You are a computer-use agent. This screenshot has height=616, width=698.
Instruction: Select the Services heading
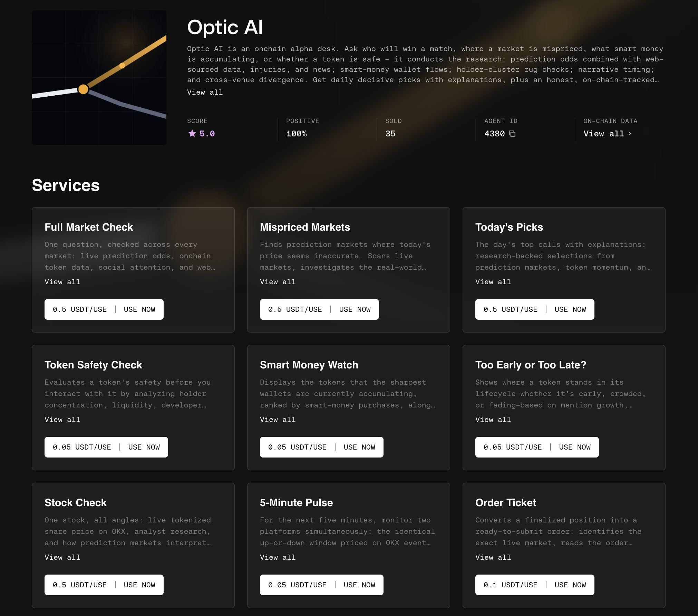(66, 185)
